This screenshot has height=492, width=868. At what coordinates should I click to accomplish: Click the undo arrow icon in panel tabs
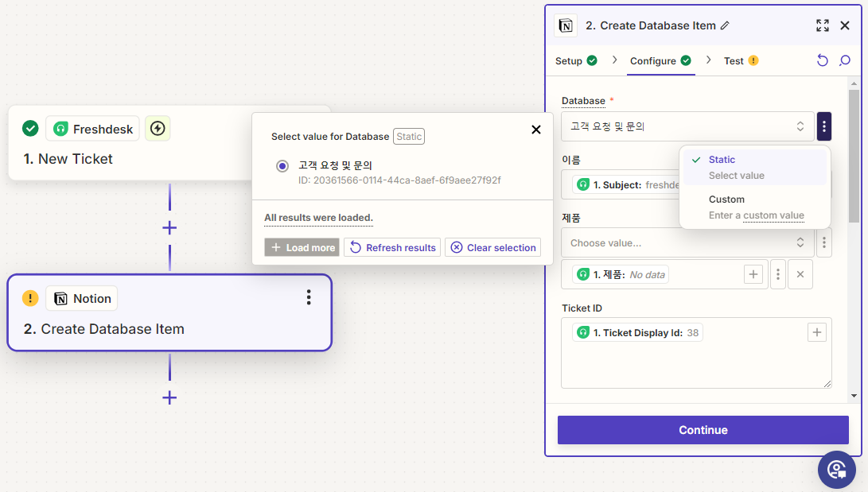[823, 60]
